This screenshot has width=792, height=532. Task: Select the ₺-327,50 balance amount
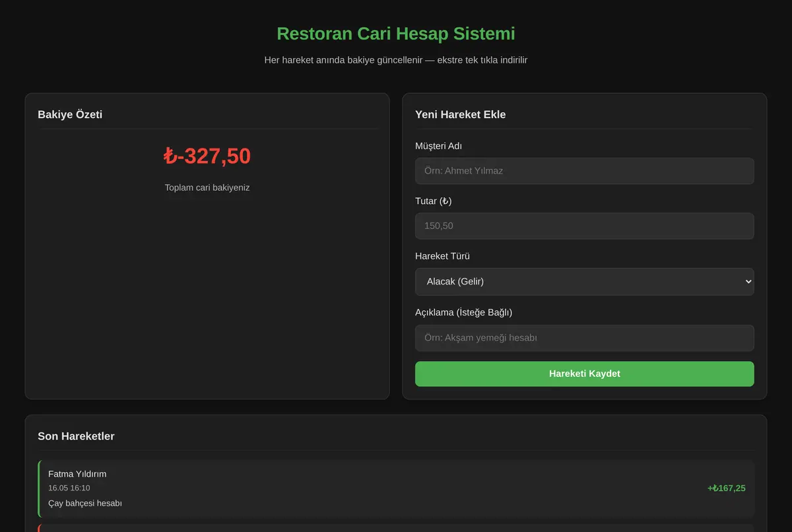[x=207, y=156]
